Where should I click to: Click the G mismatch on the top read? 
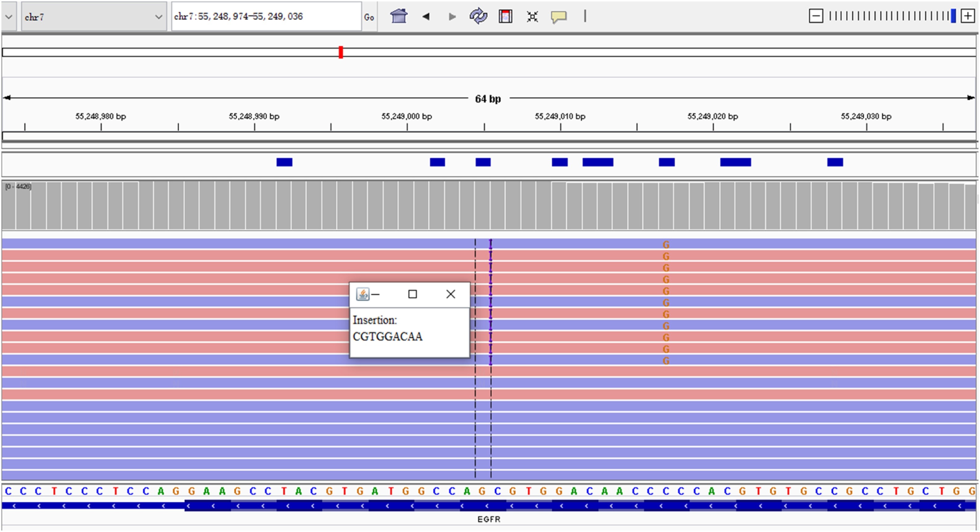[666, 245]
